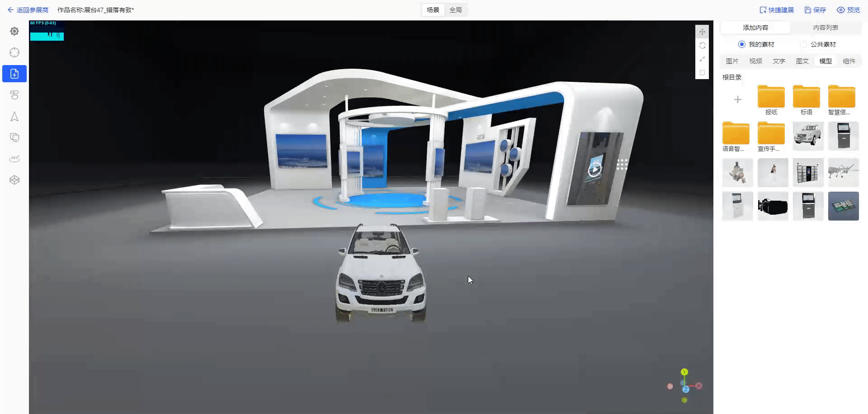The height and width of the screenshot is (414, 868).
Task: Click 返回参展商 back link
Action: 28,10
